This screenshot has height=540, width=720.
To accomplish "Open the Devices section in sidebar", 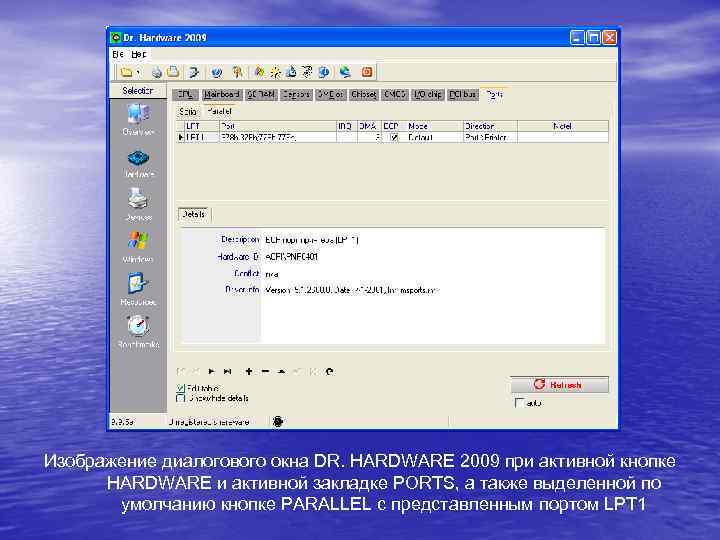I will [x=138, y=205].
